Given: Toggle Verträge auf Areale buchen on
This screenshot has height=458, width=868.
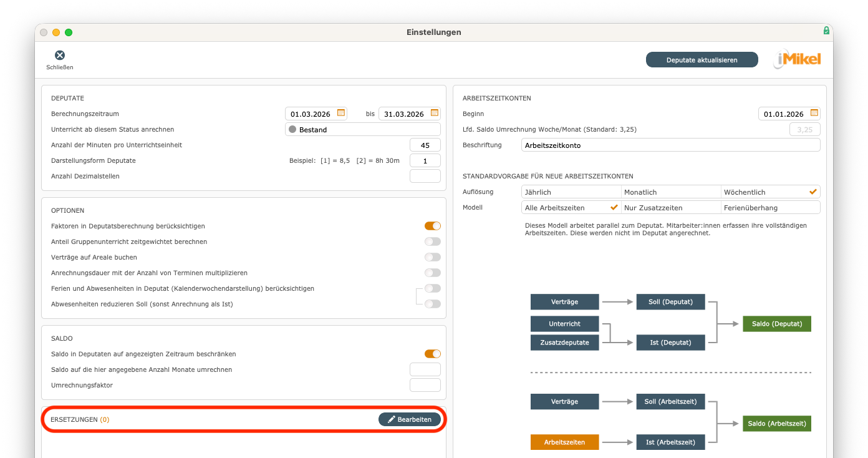Looking at the screenshot, I should click(432, 256).
